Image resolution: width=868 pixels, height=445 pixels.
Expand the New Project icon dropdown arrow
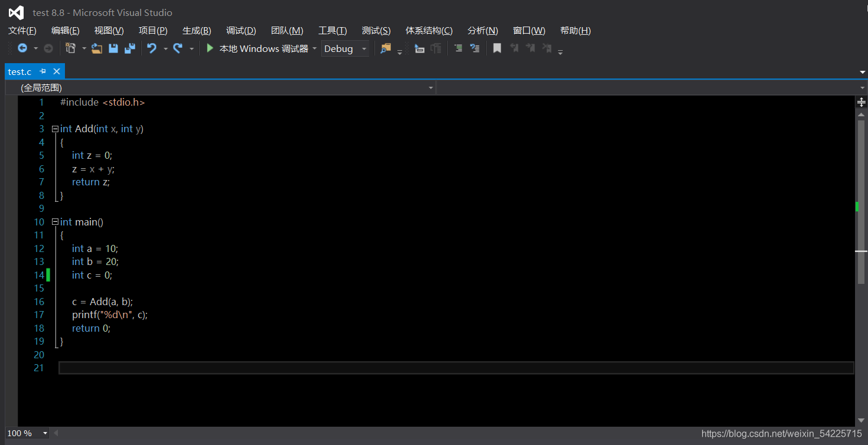[84, 48]
